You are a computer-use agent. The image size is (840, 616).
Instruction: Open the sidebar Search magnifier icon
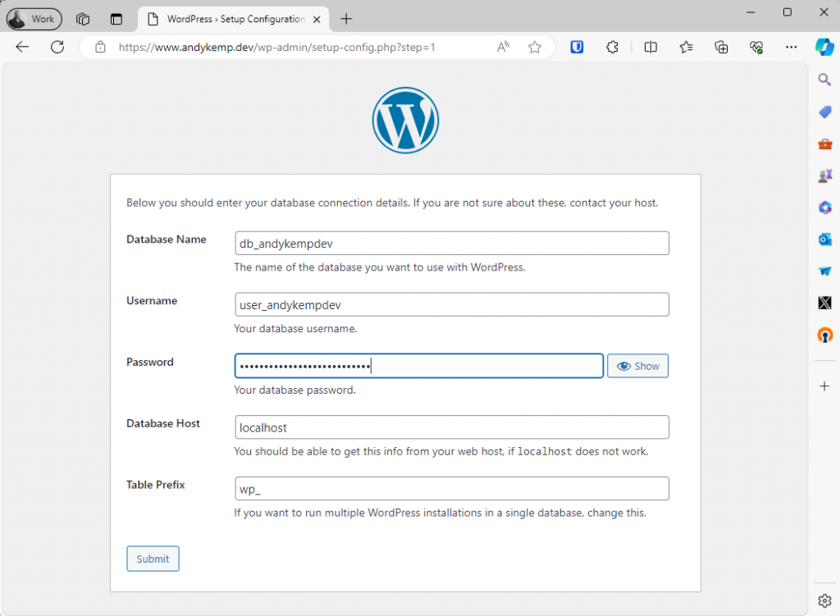click(x=825, y=80)
